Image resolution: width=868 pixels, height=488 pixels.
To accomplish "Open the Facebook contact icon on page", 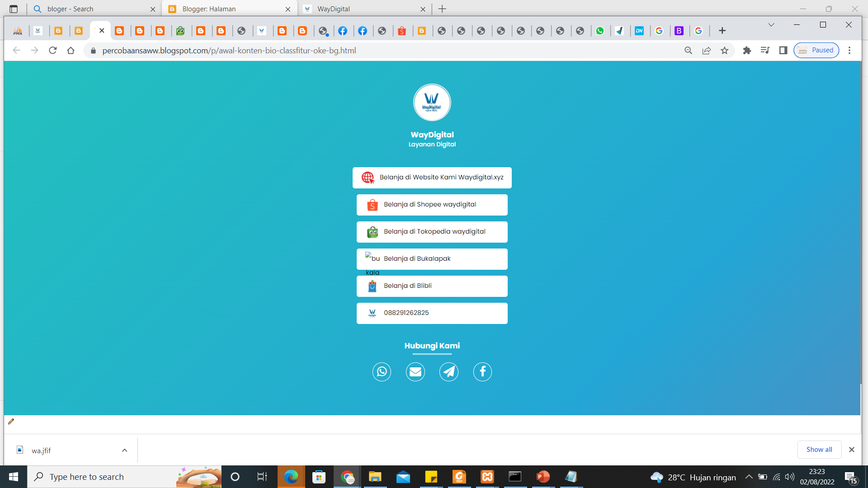I will [482, 372].
